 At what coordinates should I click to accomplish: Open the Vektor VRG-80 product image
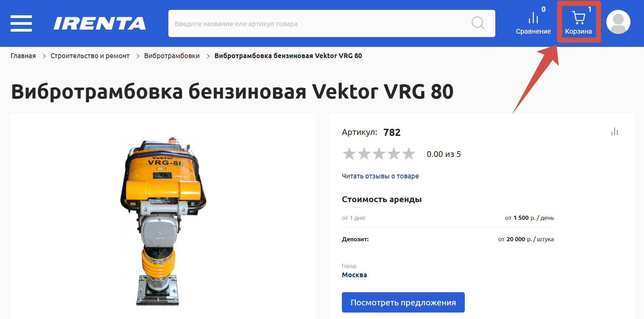click(163, 221)
